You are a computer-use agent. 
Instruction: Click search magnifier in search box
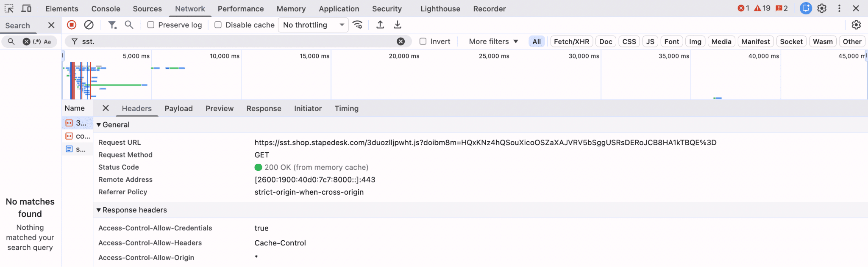pos(11,41)
